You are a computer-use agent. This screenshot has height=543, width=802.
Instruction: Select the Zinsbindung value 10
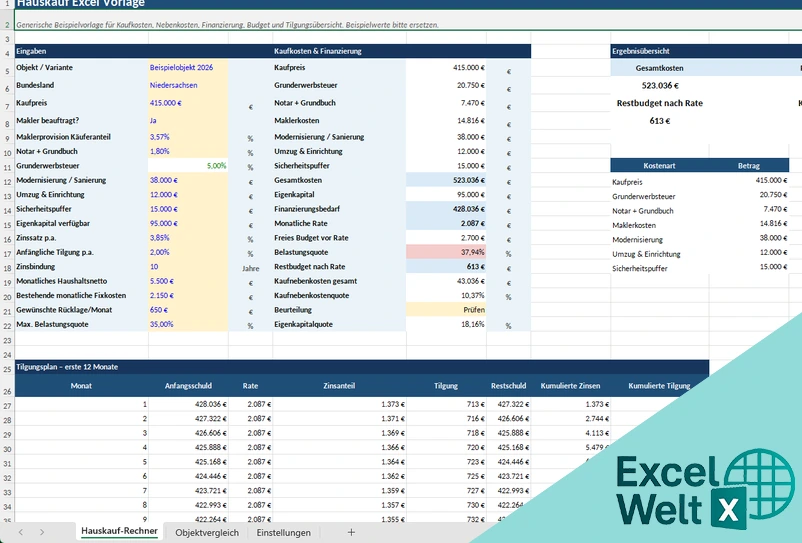[188, 266]
